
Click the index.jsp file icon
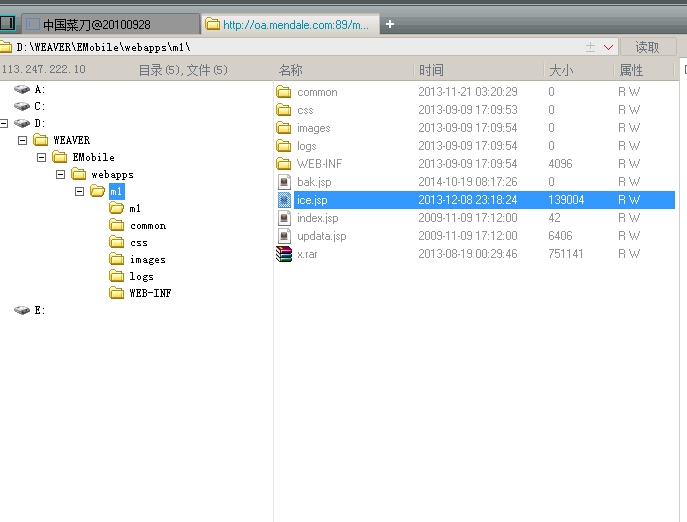[284, 218]
